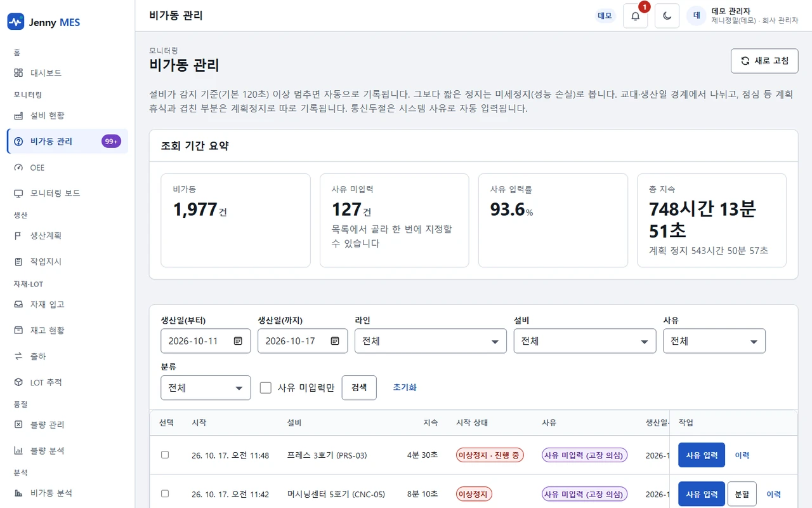The image size is (812, 508).
Task: Click the 모니터링 보드 monitor icon
Action: 18,193
